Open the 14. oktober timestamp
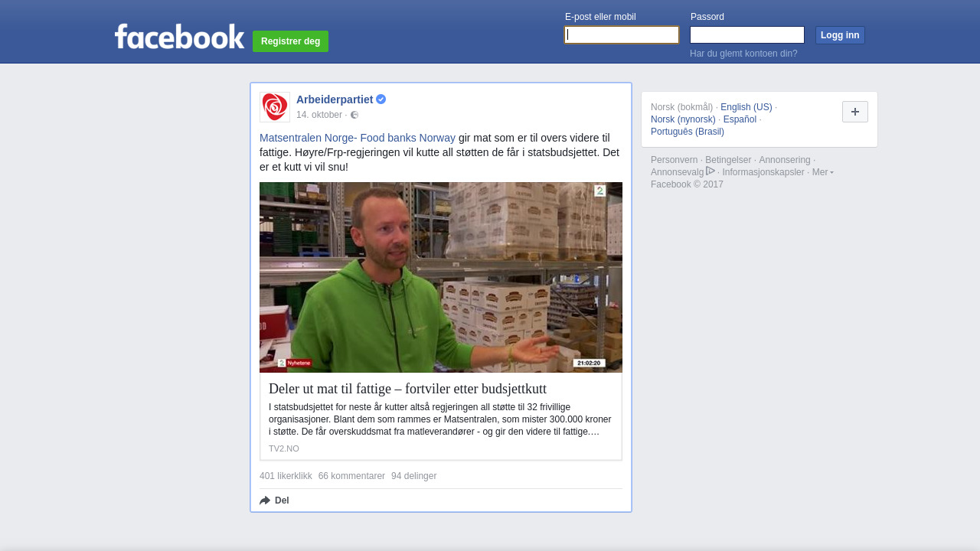The height and width of the screenshot is (551, 980). pos(319,115)
